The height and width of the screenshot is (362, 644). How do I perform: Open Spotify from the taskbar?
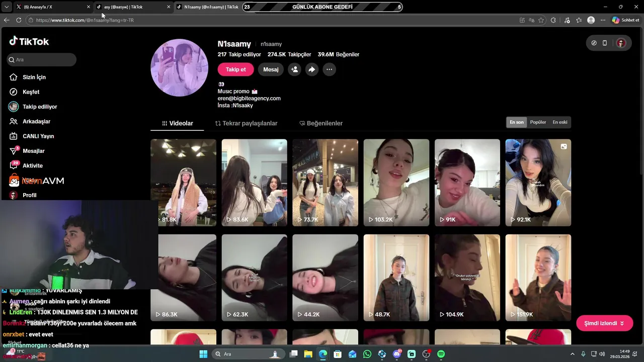click(441, 354)
